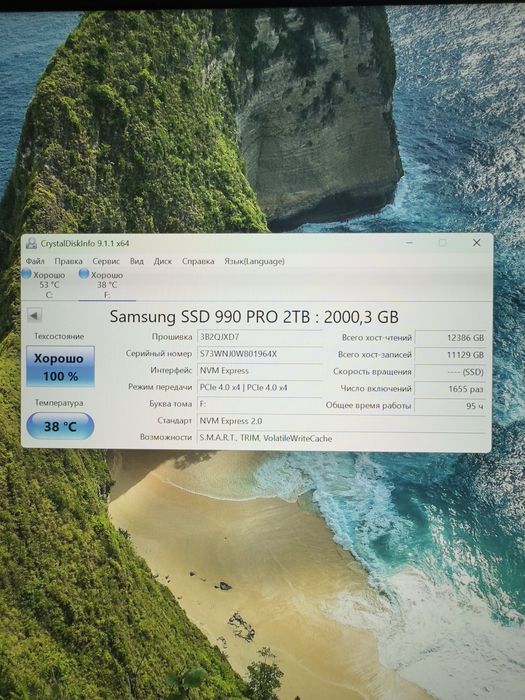The image size is (525, 700).
Task: Click the Техсостояние label
Action: (x=59, y=336)
